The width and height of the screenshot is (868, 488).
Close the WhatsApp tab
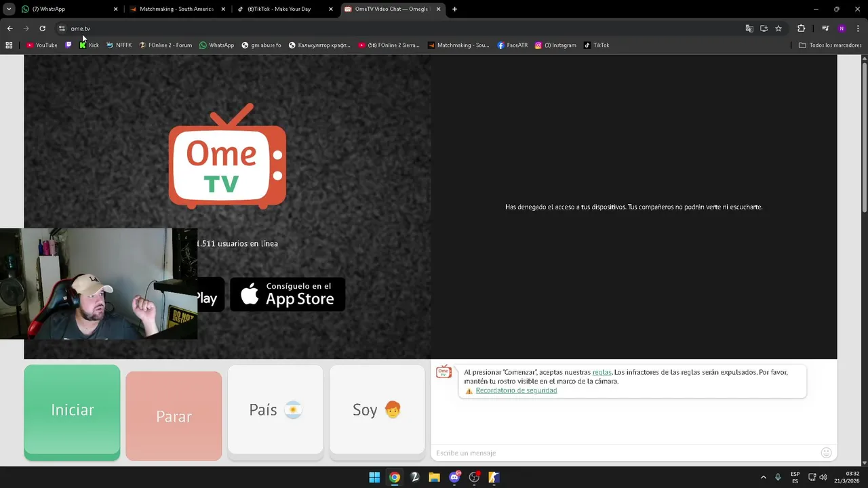coord(115,9)
